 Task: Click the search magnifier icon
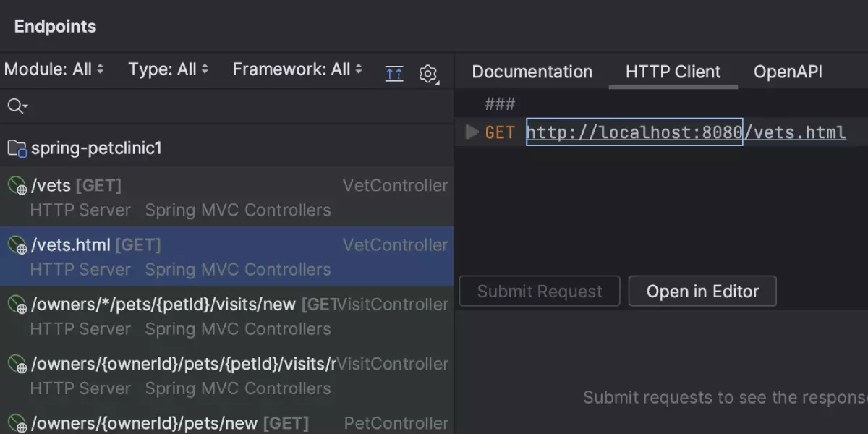tap(16, 106)
